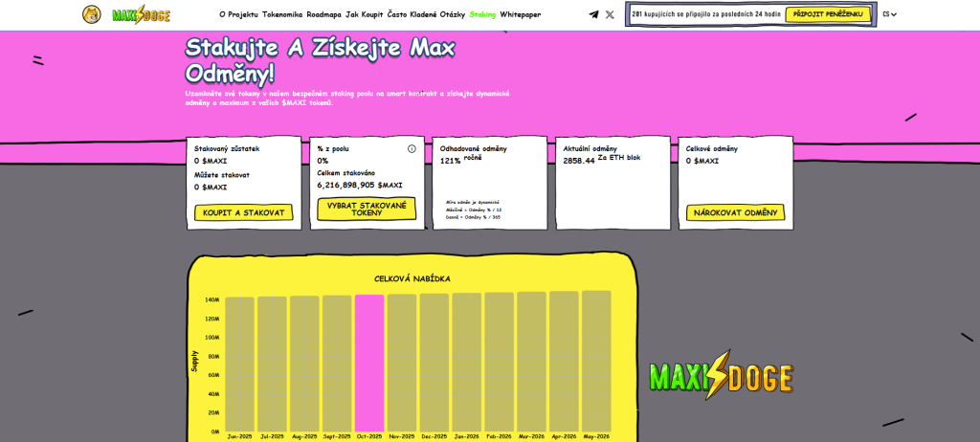The image size is (980, 442).
Task: Click the 140M axis tick label
Action: coord(212,300)
